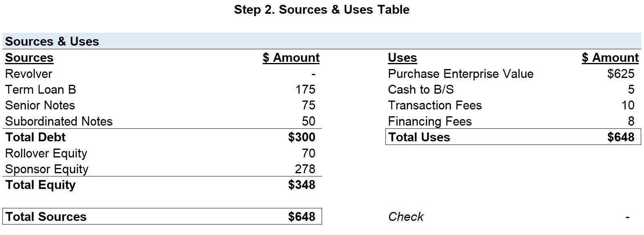This screenshot has width=644, height=235.
Task: Select the Cash to B/S label
Action: (x=421, y=90)
